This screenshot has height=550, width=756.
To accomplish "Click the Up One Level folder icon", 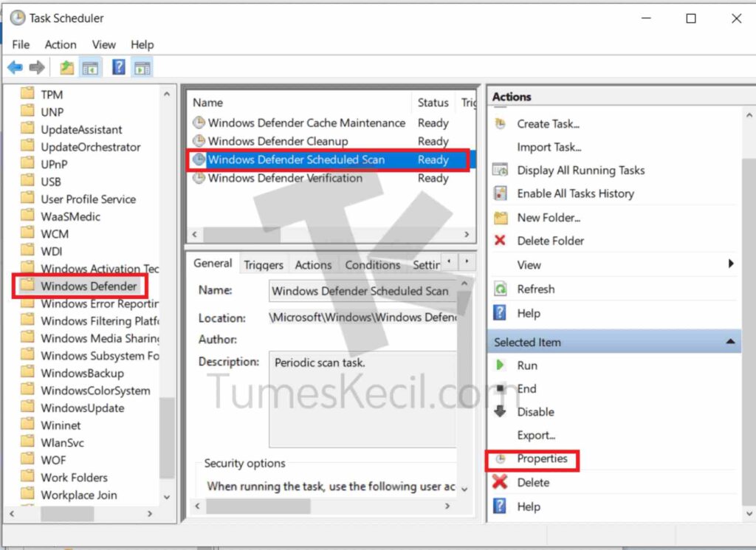I will click(66, 67).
